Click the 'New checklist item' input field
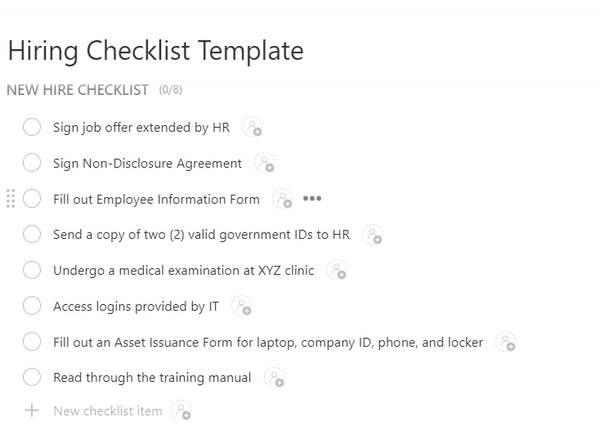The width and height of the screenshot is (600, 427). pos(107,411)
